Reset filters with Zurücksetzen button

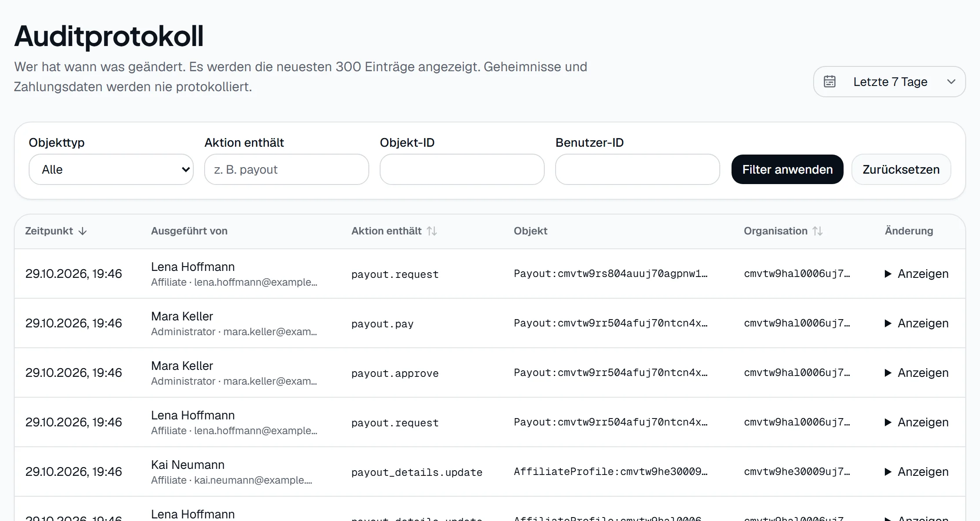901,169
